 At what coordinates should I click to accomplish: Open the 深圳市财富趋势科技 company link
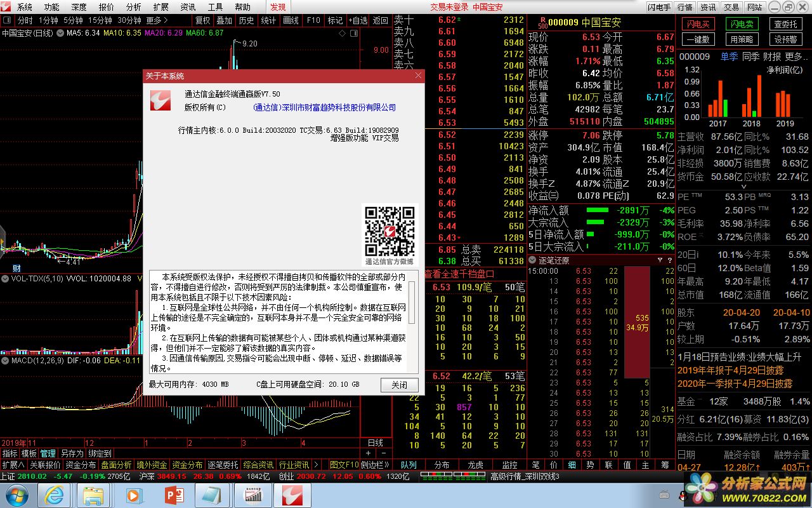point(324,107)
